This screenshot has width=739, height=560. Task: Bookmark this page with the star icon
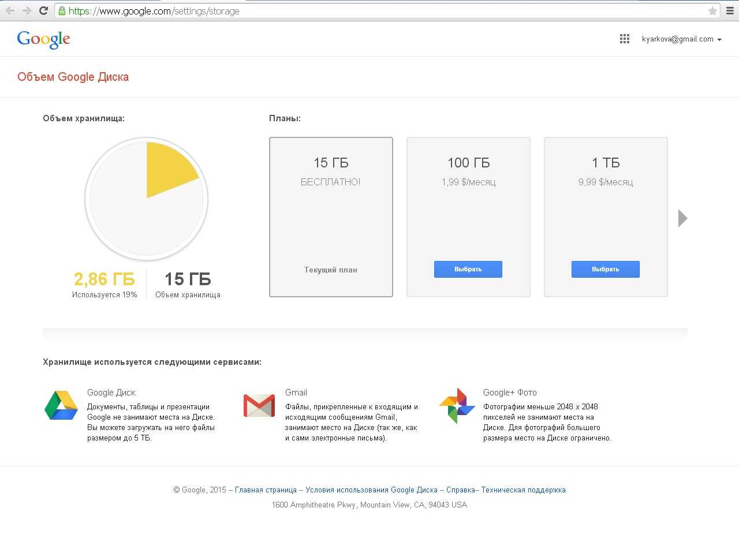[712, 11]
